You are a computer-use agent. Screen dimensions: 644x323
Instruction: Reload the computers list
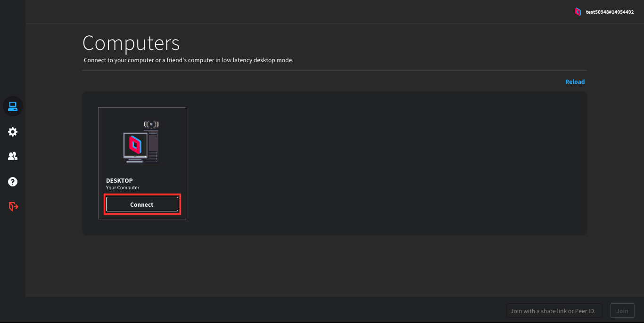tap(575, 82)
